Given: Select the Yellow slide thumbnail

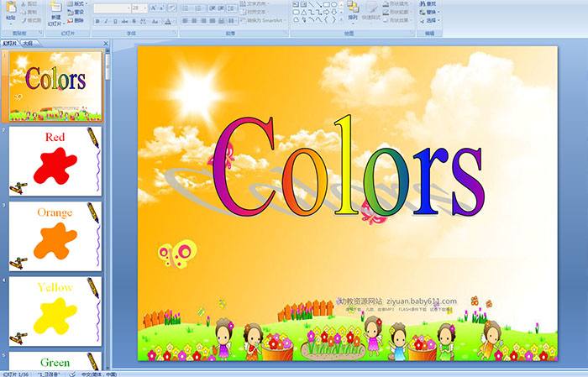Looking at the screenshot, I should click(x=55, y=312).
